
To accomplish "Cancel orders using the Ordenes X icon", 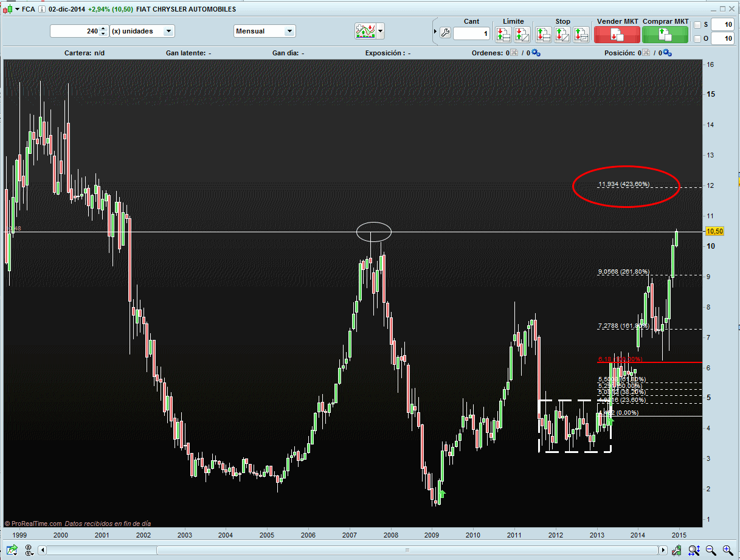I will pos(514,53).
